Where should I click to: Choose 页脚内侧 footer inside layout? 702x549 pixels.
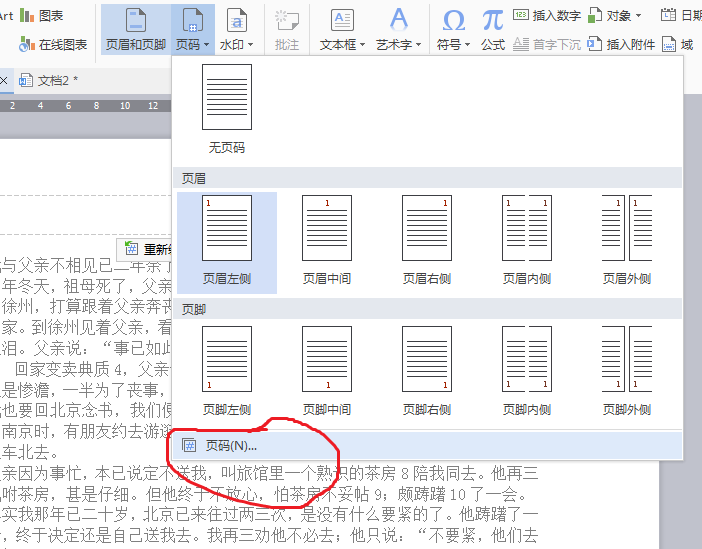point(527,373)
